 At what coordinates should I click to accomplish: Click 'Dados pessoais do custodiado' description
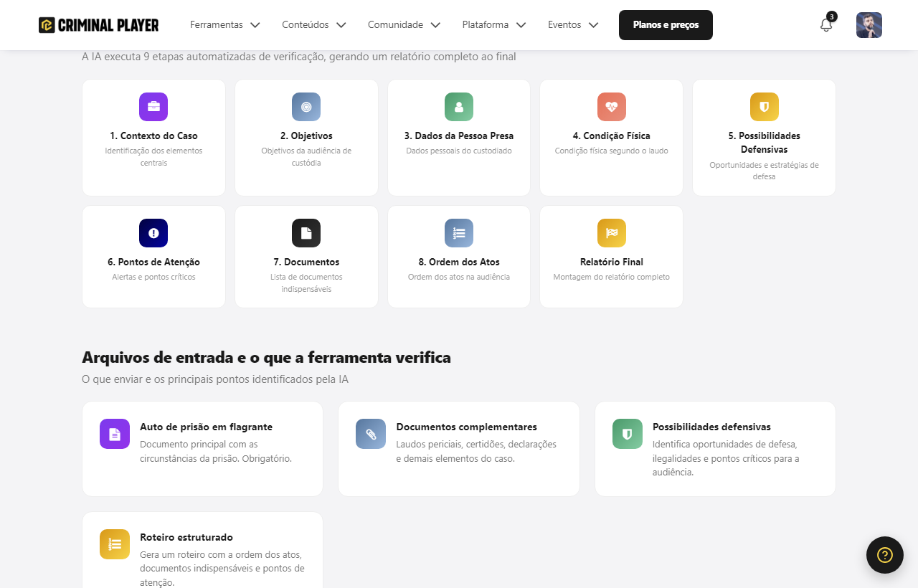tap(459, 151)
